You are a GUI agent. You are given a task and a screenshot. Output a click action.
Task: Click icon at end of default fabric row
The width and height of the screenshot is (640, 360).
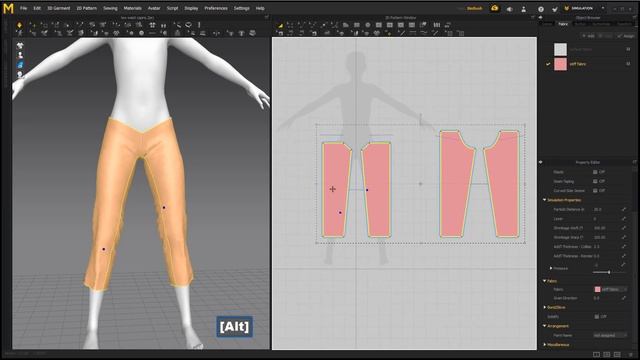tap(628, 49)
